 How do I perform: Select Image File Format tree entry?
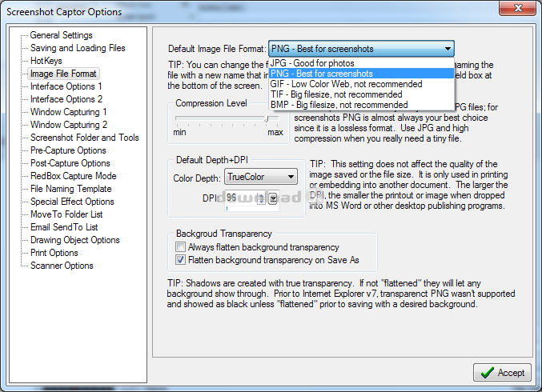(x=63, y=74)
